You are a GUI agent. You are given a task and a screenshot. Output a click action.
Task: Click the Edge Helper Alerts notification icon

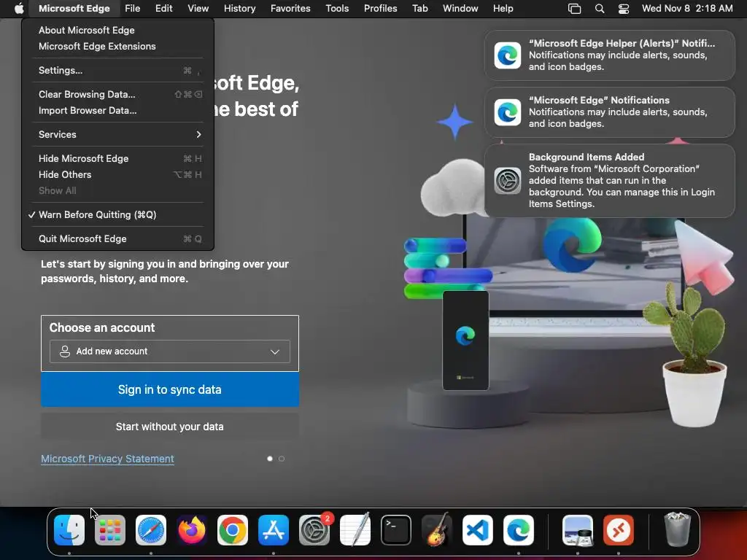(x=508, y=55)
